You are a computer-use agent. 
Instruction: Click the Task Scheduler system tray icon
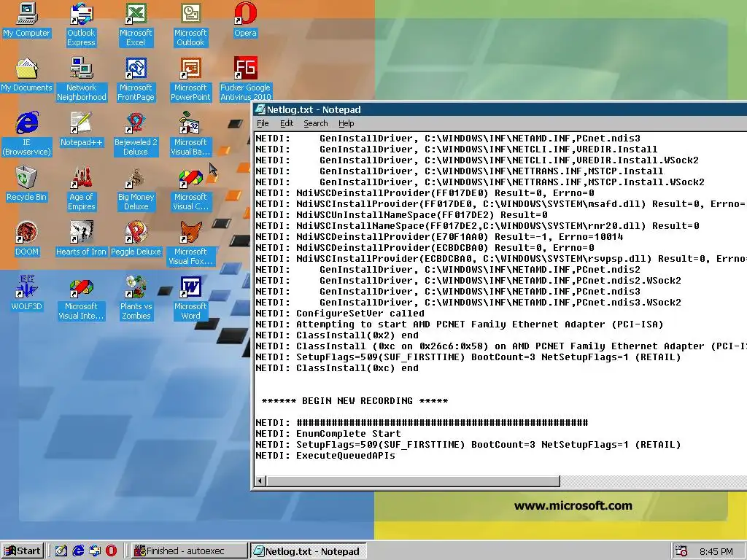point(681,551)
